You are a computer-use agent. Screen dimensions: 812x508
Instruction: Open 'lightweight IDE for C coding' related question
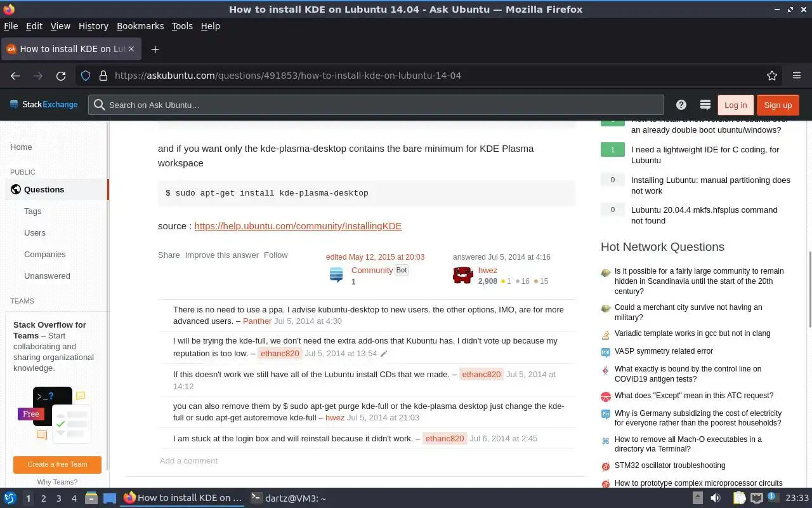tap(705, 155)
